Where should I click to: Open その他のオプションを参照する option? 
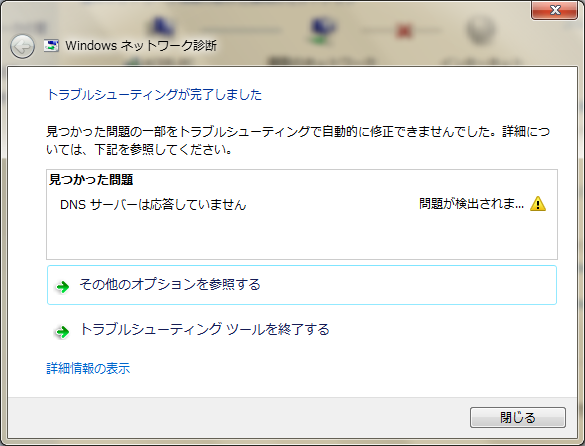click(x=302, y=285)
